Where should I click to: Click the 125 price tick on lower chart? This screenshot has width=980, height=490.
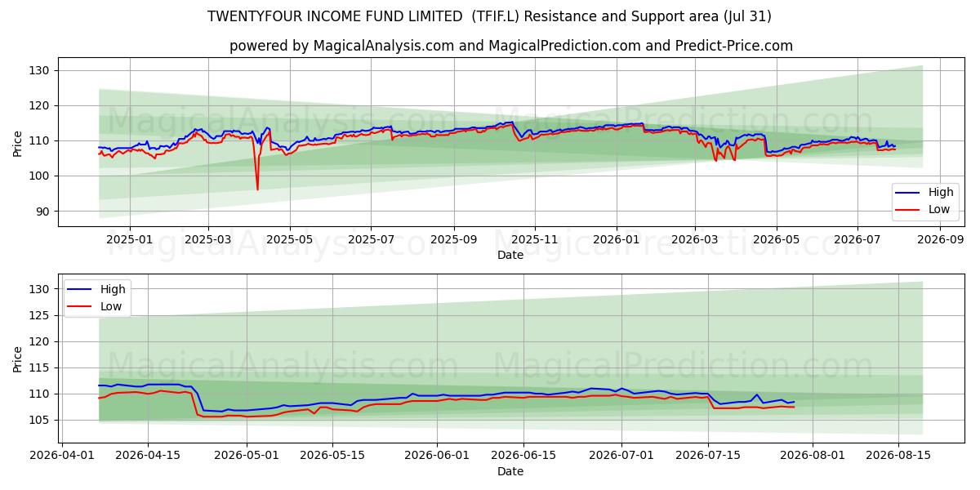(40, 315)
